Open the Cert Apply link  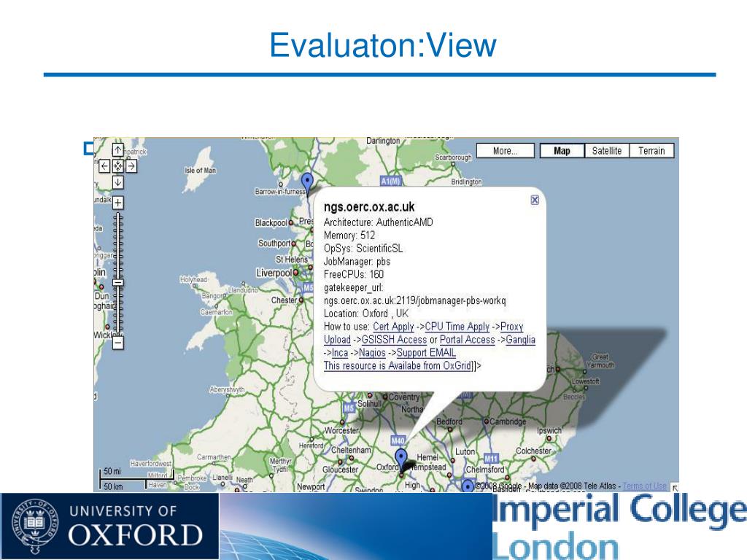click(x=393, y=327)
